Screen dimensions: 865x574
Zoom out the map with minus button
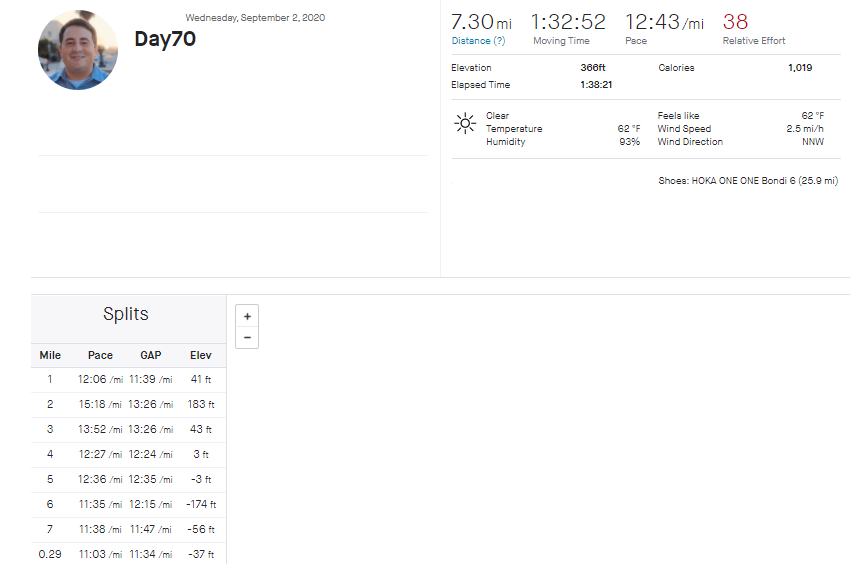pyautogui.click(x=247, y=337)
